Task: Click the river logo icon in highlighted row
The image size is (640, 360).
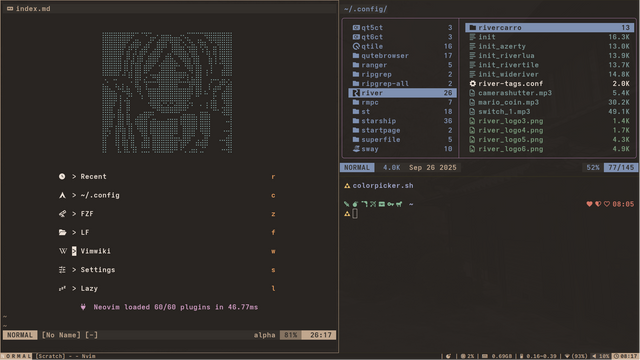Action: (x=356, y=93)
